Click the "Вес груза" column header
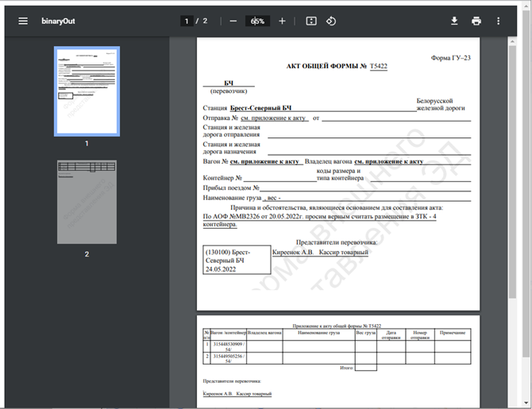 [366, 333]
